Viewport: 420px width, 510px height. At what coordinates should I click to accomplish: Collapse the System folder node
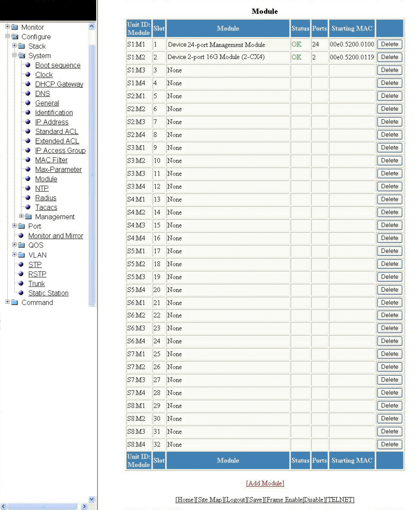pyautogui.click(x=15, y=56)
